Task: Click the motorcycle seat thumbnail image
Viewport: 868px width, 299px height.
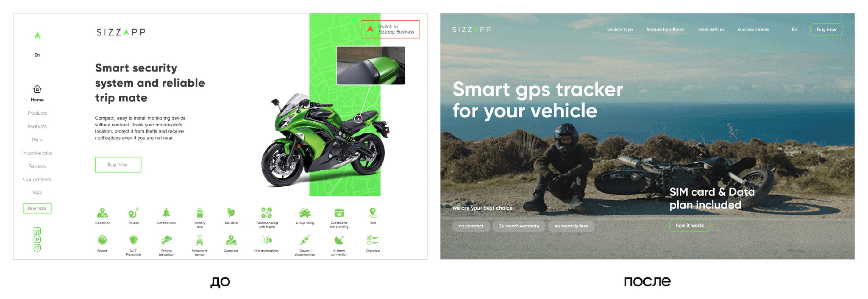Action: tap(371, 66)
